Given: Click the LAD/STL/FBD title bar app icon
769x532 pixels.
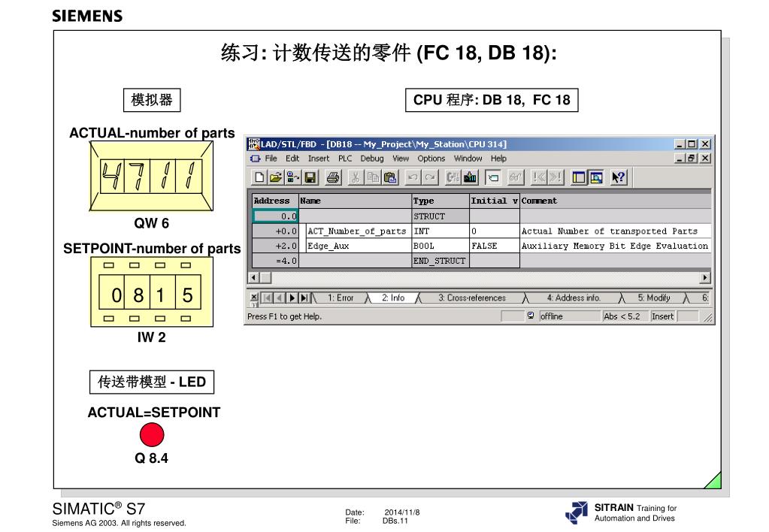Looking at the screenshot, I should pyautogui.click(x=253, y=144).
